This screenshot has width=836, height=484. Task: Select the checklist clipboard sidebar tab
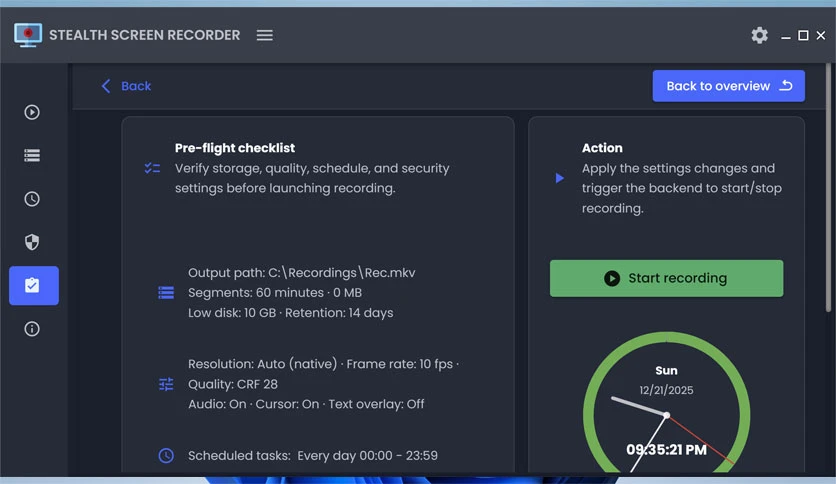point(34,285)
